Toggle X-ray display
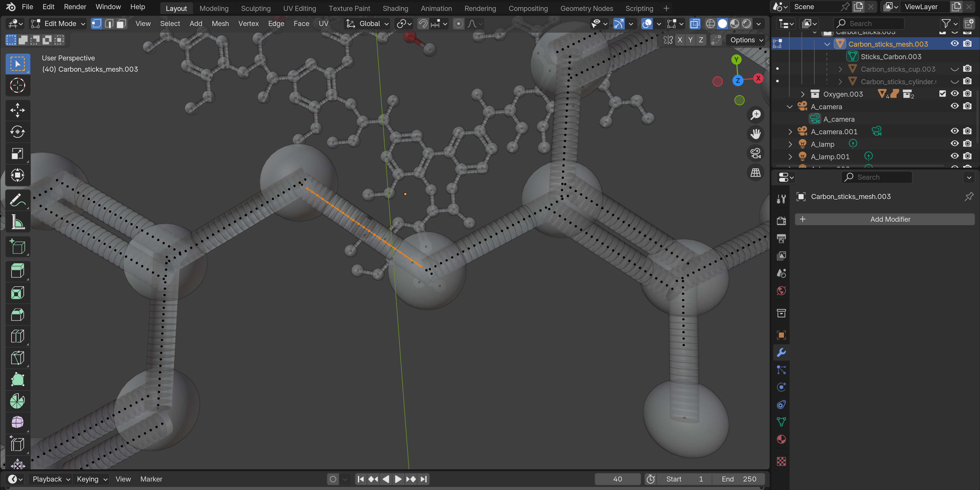This screenshot has height=490, width=980. (695, 23)
